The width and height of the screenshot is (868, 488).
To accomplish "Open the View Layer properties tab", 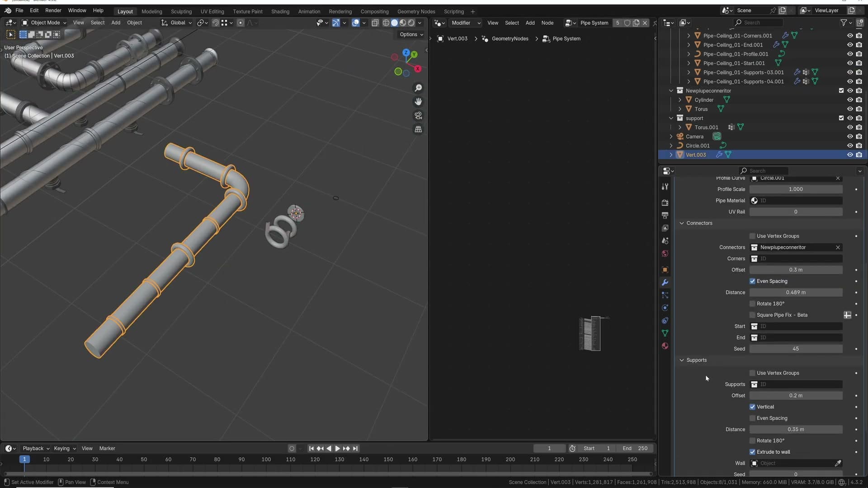I will click(x=665, y=228).
